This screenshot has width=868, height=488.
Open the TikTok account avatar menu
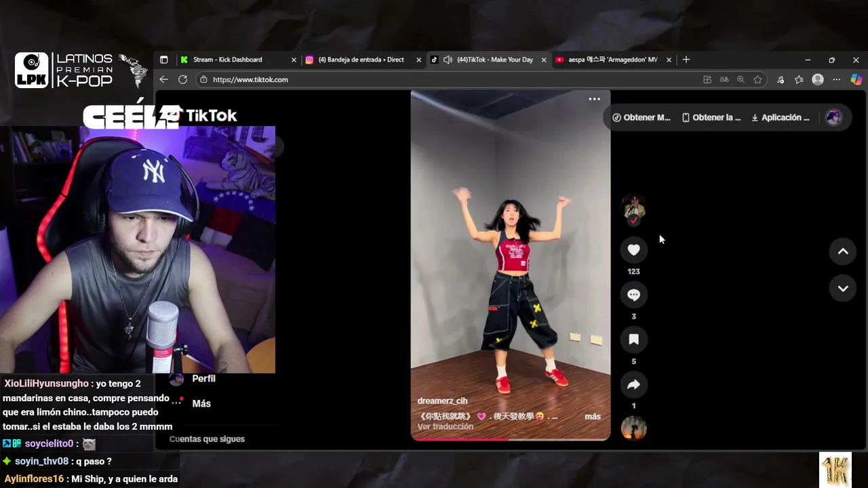[x=833, y=117]
